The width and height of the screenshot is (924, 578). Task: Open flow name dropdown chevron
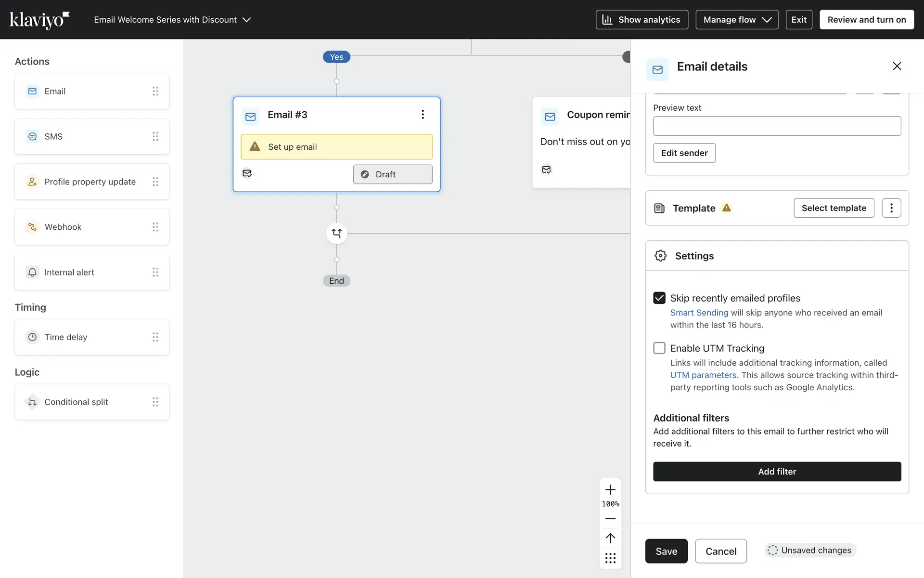[246, 20]
